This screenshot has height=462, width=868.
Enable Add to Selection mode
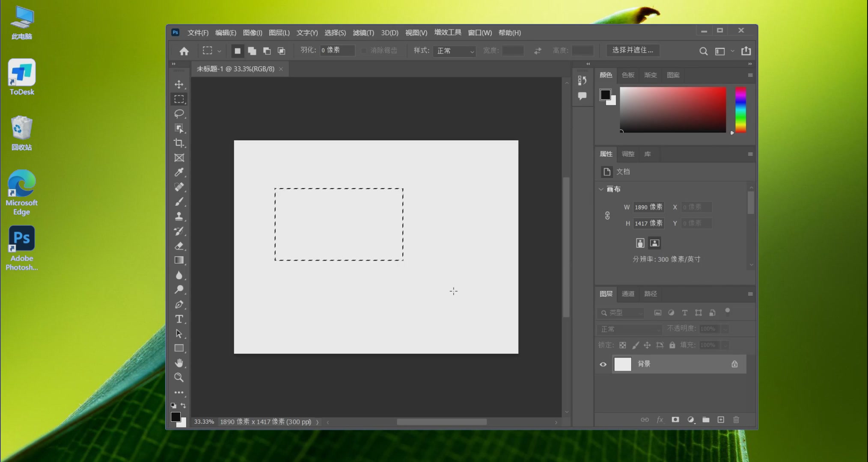(252, 51)
